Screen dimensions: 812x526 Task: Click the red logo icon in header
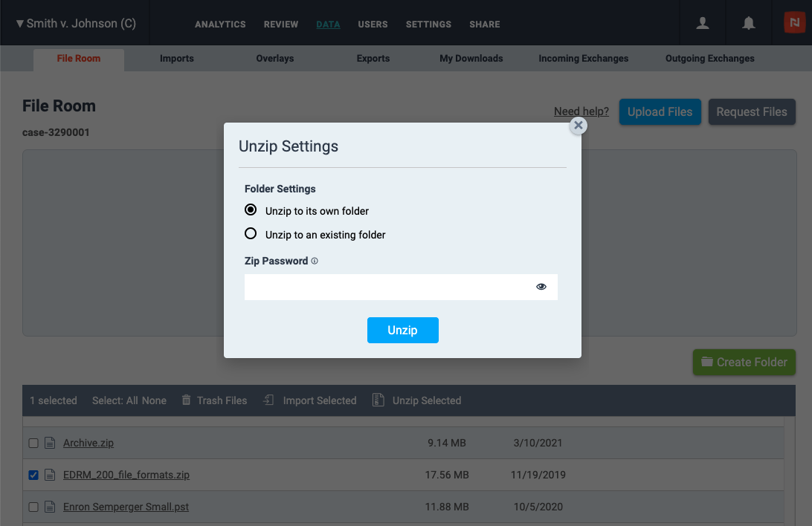click(794, 23)
